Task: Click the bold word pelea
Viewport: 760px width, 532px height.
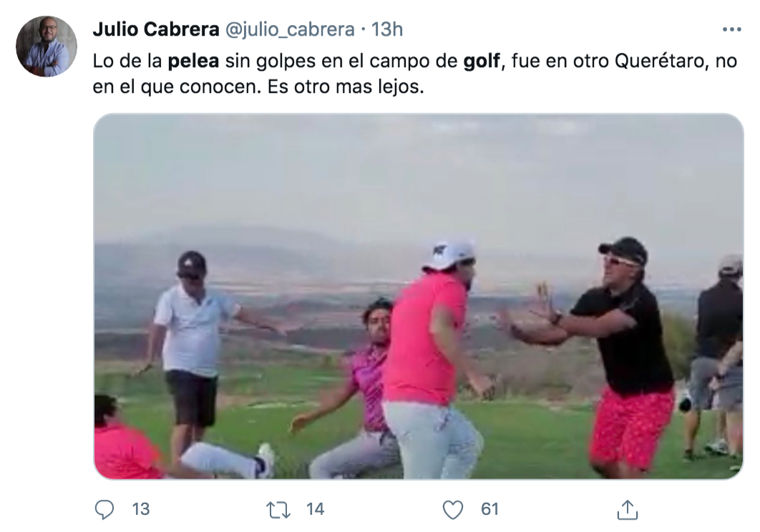Action: coord(193,61)
